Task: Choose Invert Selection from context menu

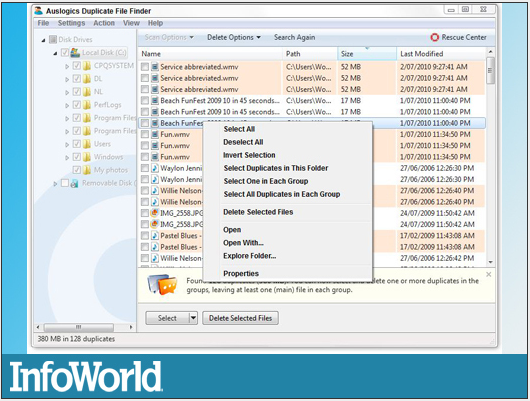Action: coord(249,155)
